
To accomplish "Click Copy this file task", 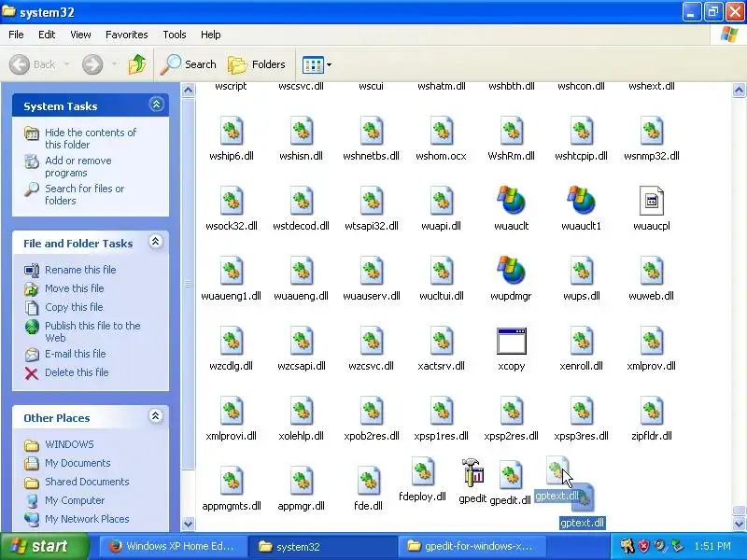I will [74, 307].
